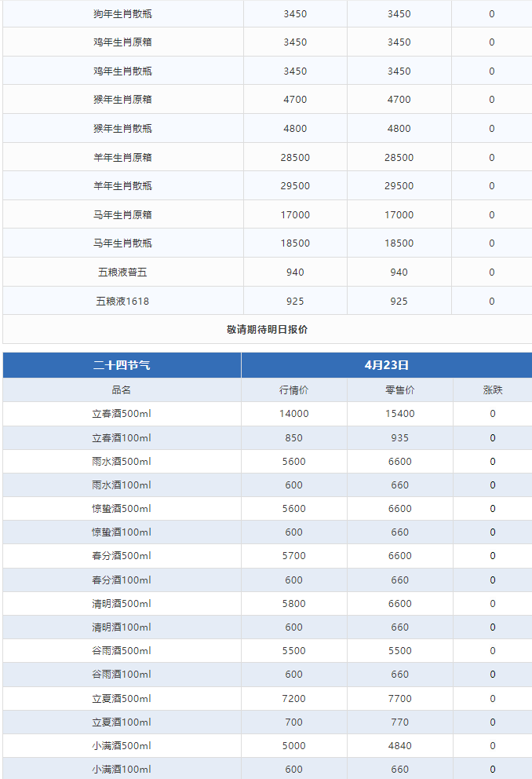The width and height of the screenshot is (532, 779).
Task: Click the 4月23日 date header
Action: (386, 365)
